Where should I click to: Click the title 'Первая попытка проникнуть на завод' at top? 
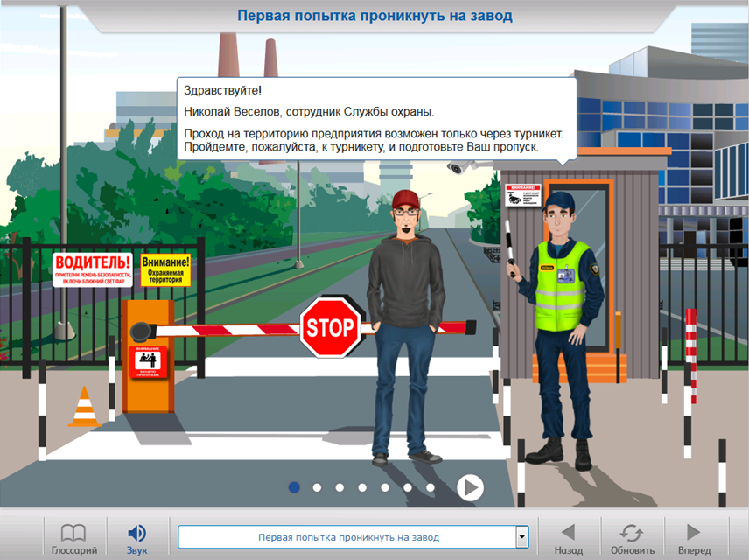pos(375,16)
